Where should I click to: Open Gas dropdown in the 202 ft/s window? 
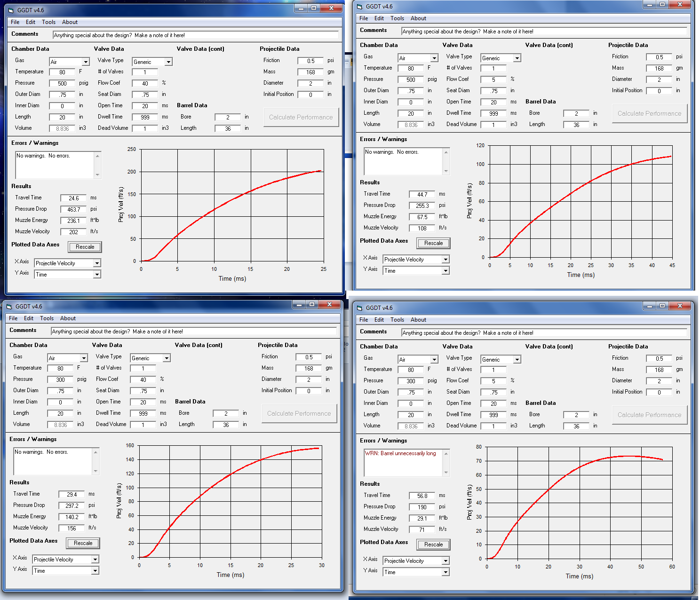point(86,62)
